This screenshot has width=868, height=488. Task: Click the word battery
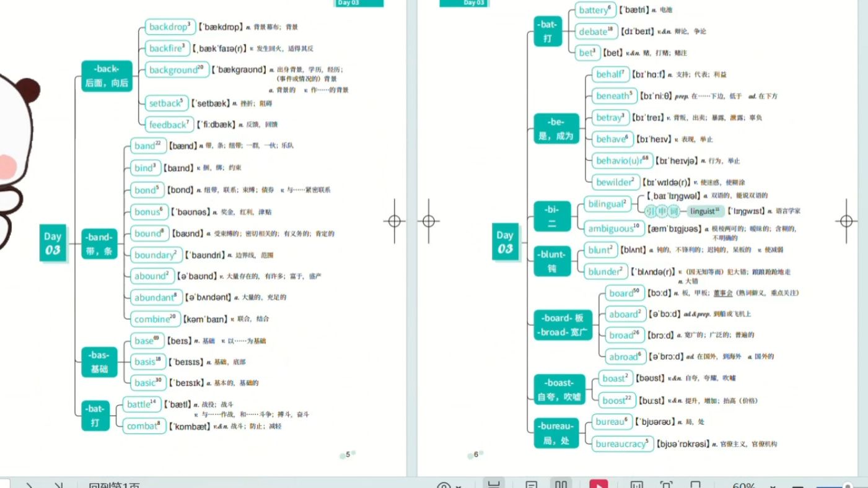595,10
